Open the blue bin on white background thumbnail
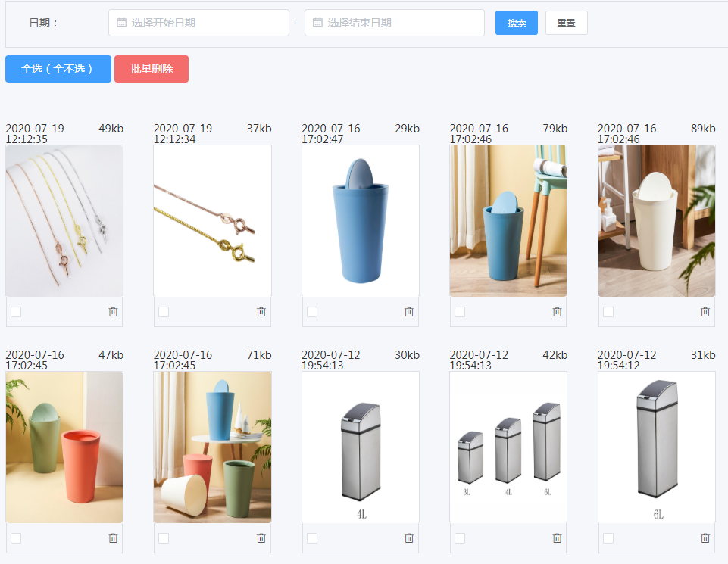728x564 pixels. click(361, 221)
